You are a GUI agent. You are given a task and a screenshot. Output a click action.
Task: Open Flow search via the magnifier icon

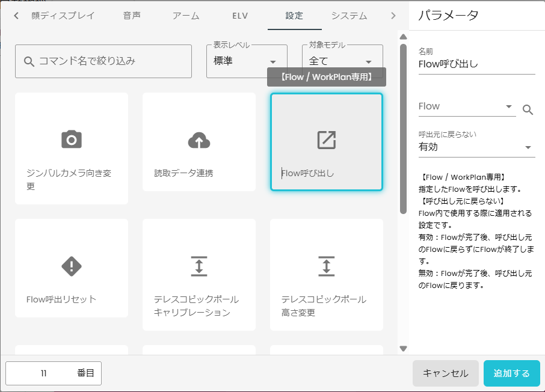coord(528,109)
